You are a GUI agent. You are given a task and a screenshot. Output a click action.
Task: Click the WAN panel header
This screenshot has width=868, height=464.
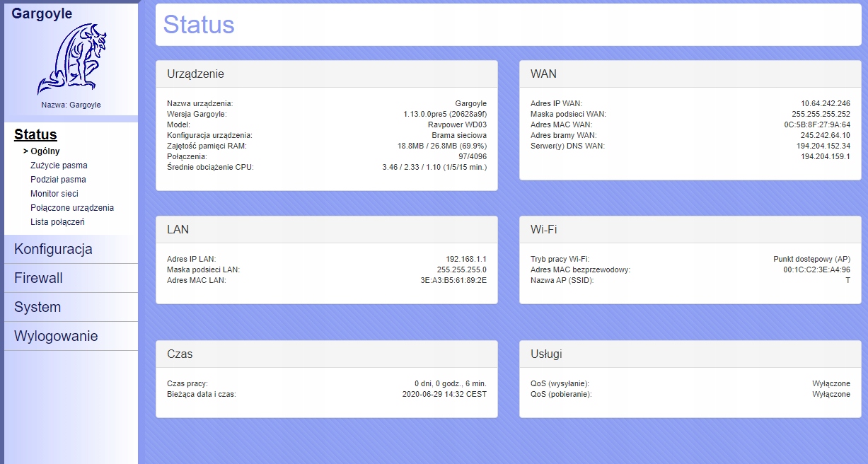click(543, 74)
